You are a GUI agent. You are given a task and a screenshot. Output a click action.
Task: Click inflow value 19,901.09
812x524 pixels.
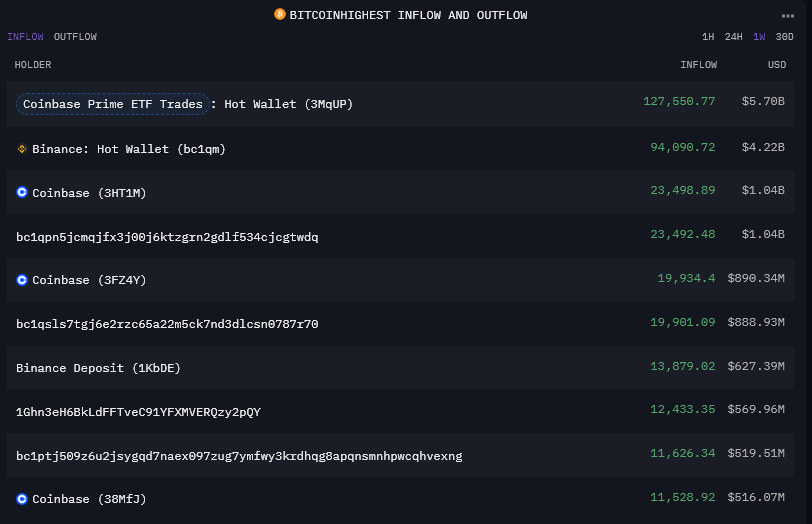[x=683, y=323]
